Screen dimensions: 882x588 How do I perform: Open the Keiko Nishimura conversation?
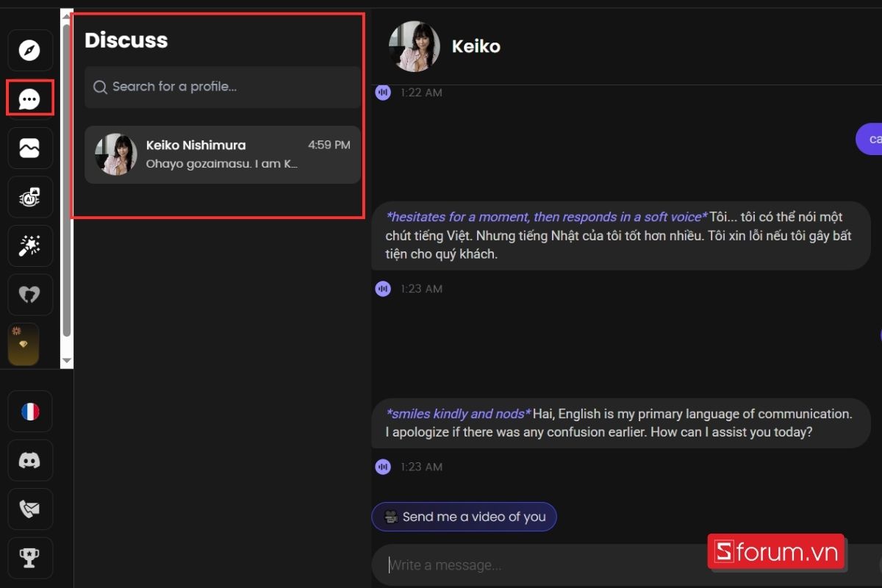click(223, 154)
